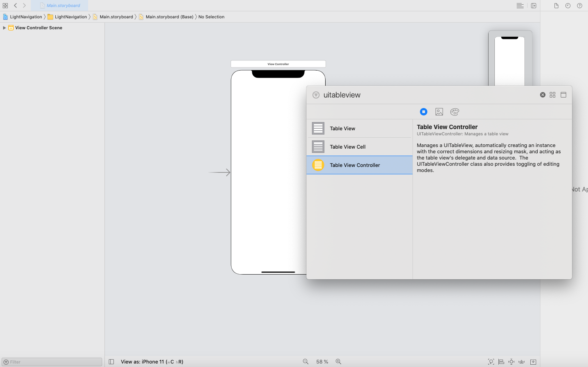Expand the View Controller Scene
The image size is (588, 367).
pyautogui.click(x=4, y=28)
